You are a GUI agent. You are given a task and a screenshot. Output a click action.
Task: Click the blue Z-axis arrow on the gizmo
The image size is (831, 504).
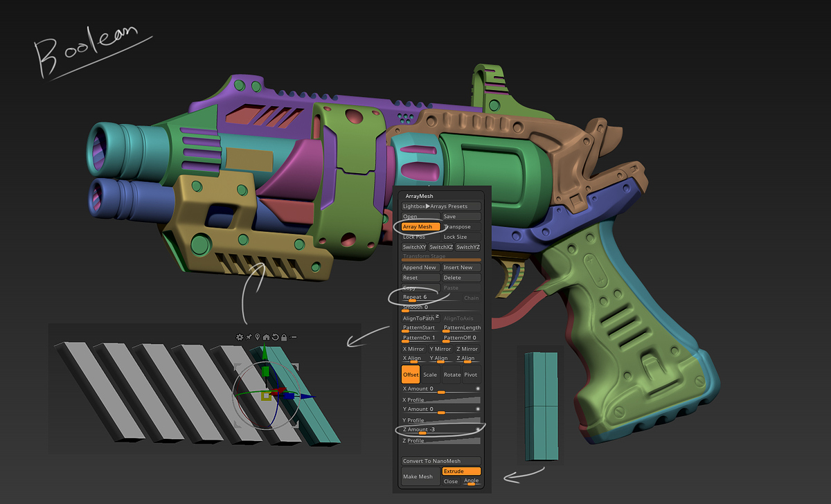[x=307, y=397]
